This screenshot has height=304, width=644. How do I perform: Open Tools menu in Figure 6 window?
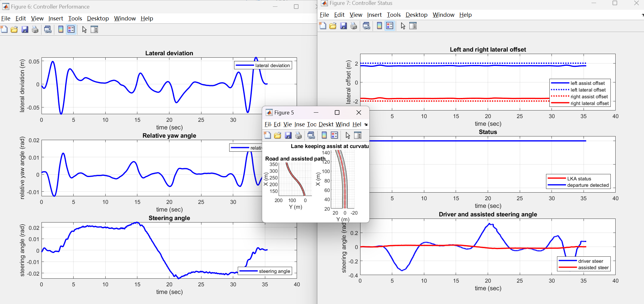(x=75, y=18)
